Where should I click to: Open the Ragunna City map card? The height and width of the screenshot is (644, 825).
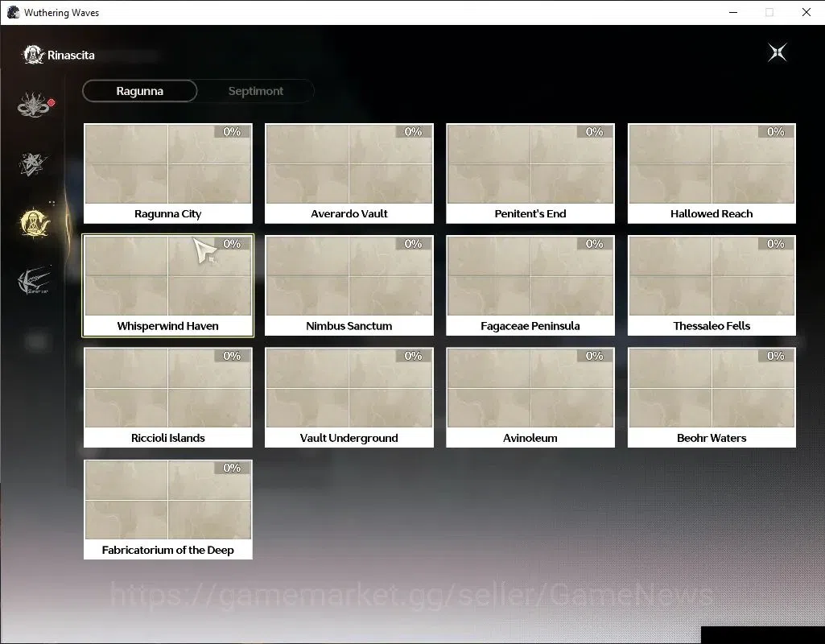[168, 173]
